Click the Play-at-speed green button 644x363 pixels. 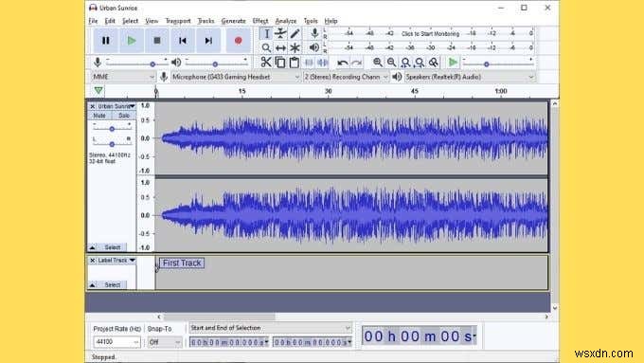453,63
